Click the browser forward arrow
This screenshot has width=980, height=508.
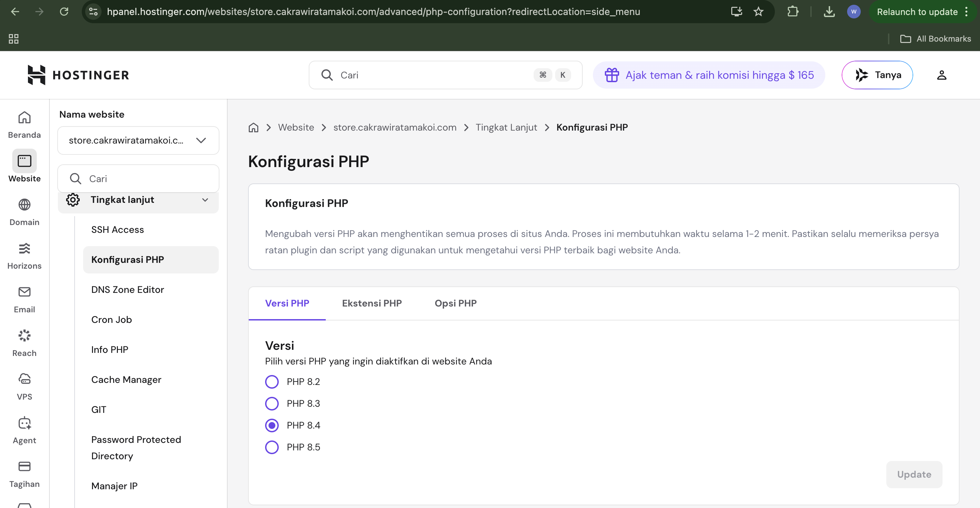39,12
